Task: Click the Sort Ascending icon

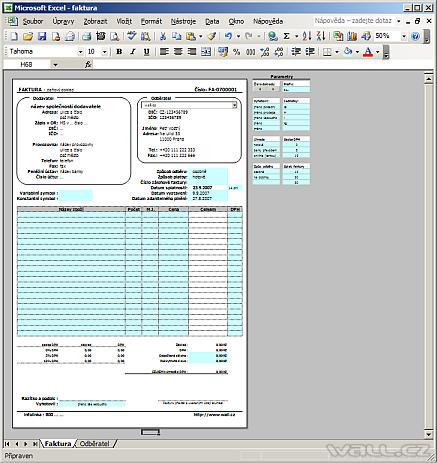Action: 307,36
